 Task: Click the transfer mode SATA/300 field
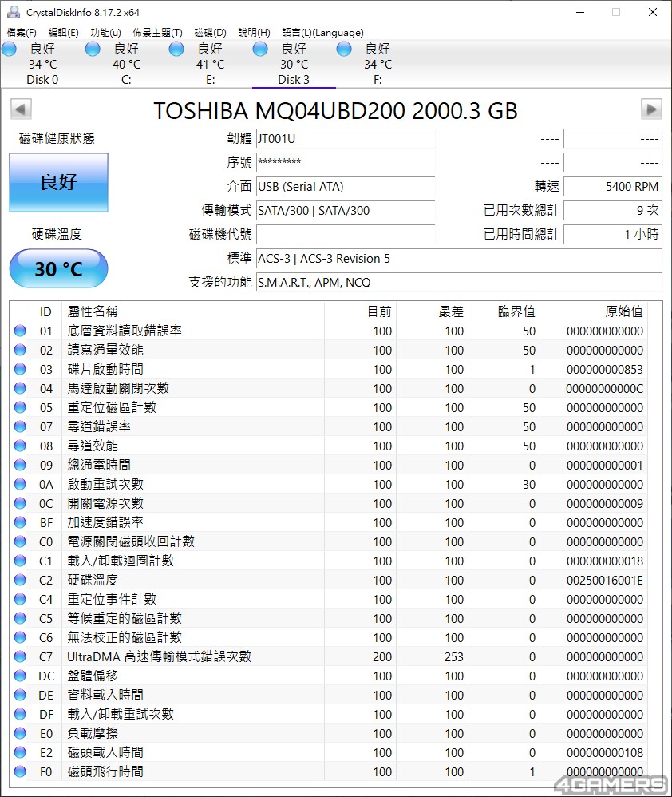(x=346, y=211)
